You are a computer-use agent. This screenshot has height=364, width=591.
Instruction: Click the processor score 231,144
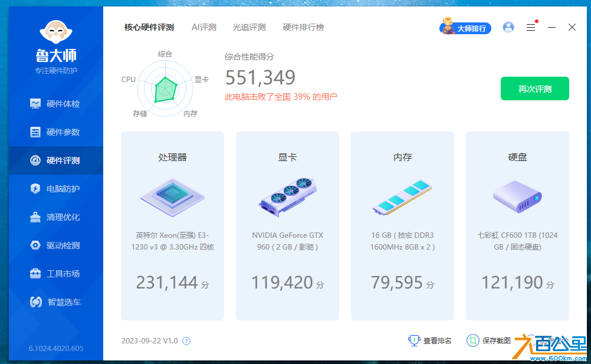click(x=167, y=282)
